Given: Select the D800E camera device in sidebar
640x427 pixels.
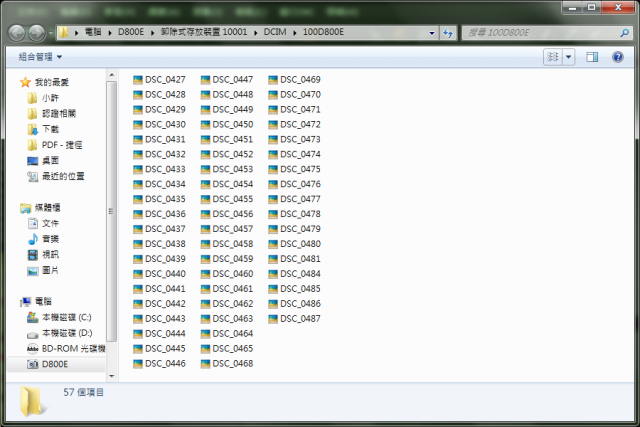Looking at the screenshot, I should tap(47, 364).
